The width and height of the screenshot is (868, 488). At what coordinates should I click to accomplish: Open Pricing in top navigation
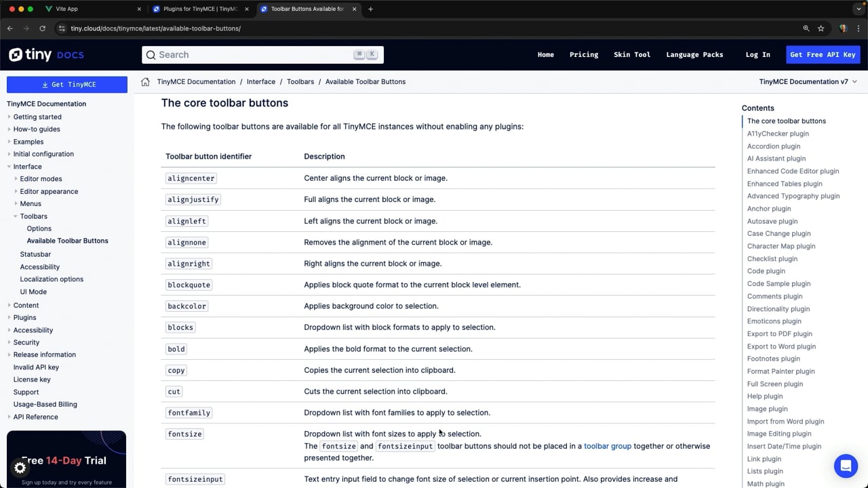(584, 55)
